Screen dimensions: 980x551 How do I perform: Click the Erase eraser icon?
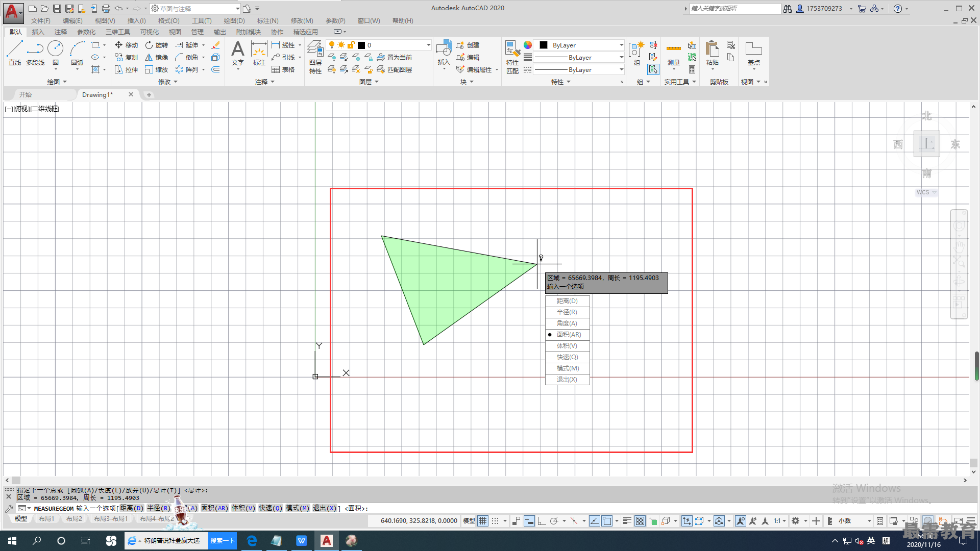(x=215, y=45)
